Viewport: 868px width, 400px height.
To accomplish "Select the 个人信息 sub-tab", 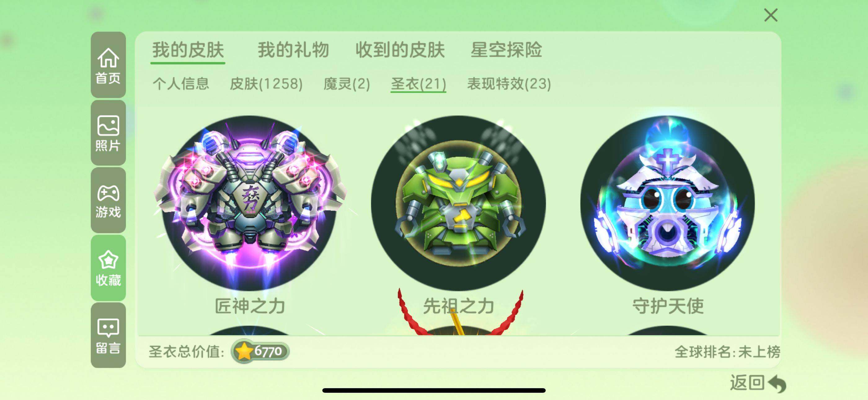I will [181, 84].
